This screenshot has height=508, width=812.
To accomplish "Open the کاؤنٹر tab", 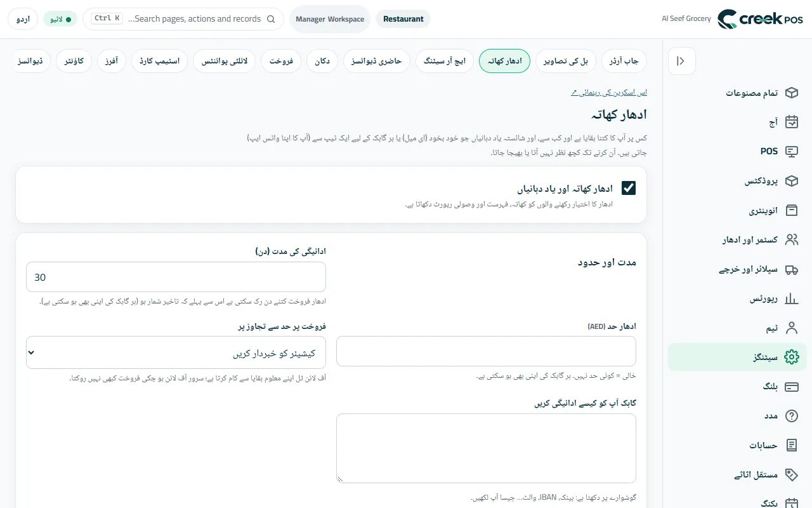I will pos(74,61).
